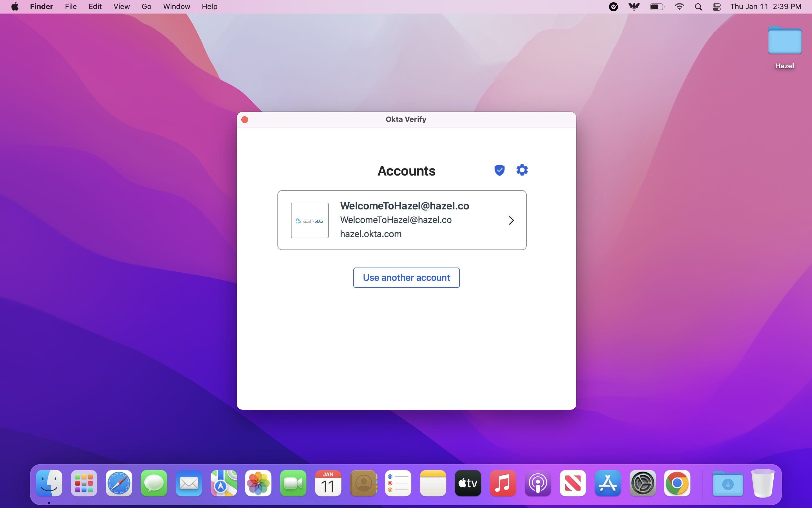Screen dimensions: 812x508
Task: Open Mail from the dock
Action: tap(189, 483)
